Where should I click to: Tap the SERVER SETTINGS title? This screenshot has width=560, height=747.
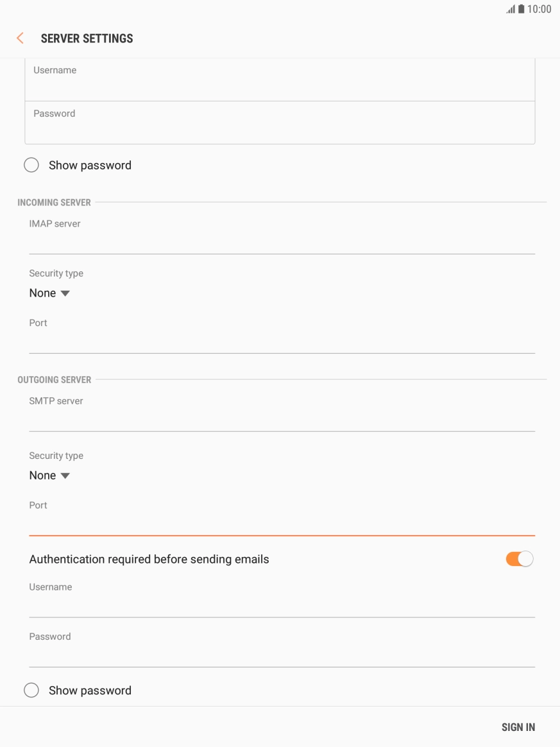[x=87, y=39]
